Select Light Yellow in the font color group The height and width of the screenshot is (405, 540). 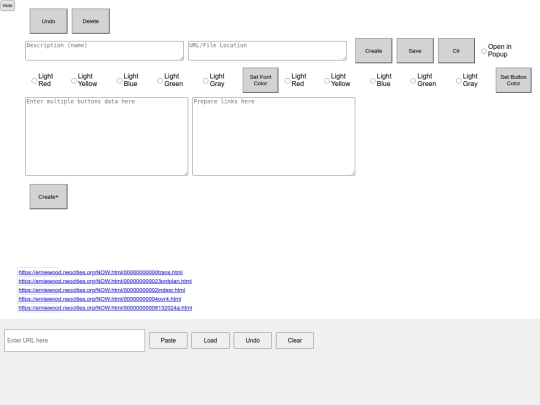[x=74, y=81]
